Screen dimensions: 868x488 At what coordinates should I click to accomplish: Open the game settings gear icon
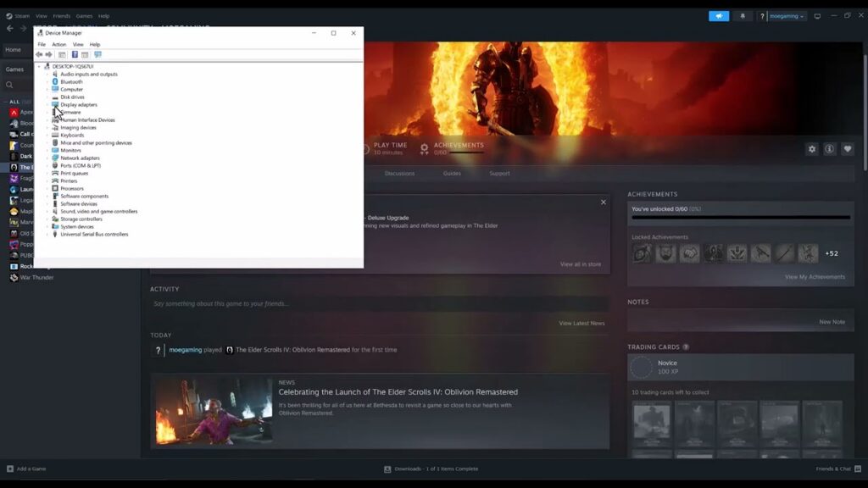tap(811, 149)
